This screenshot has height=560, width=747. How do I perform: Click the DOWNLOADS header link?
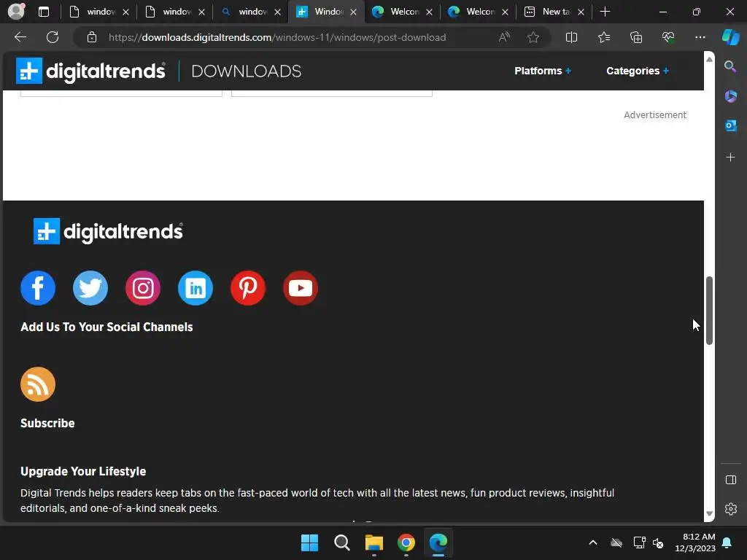click(x=247, y=71)
